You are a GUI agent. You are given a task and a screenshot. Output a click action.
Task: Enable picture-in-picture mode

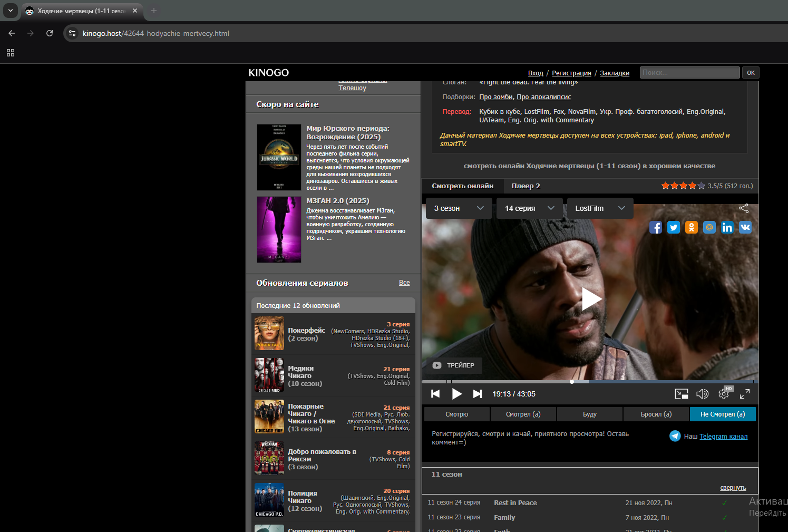click(x=682, y=394)
